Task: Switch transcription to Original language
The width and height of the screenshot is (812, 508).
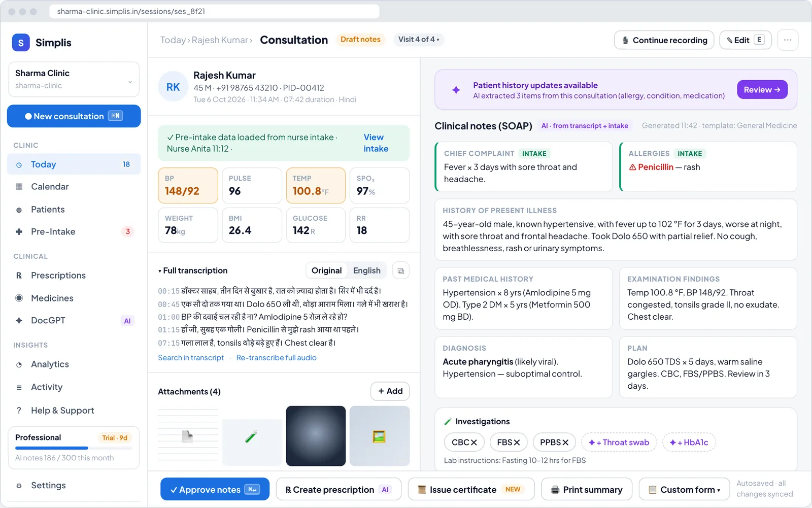Action: pyautogui.click(x=326, y=271)
